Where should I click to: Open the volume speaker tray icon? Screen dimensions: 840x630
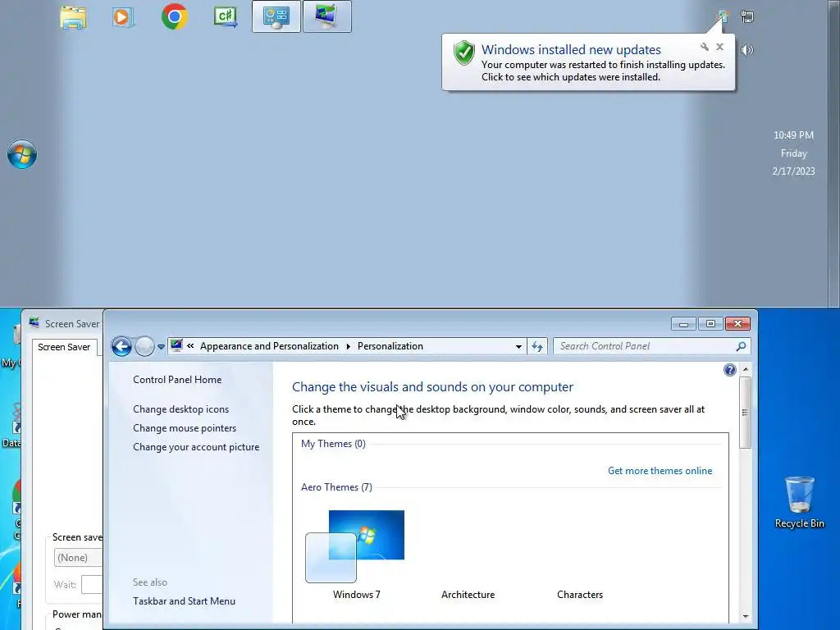746,50
